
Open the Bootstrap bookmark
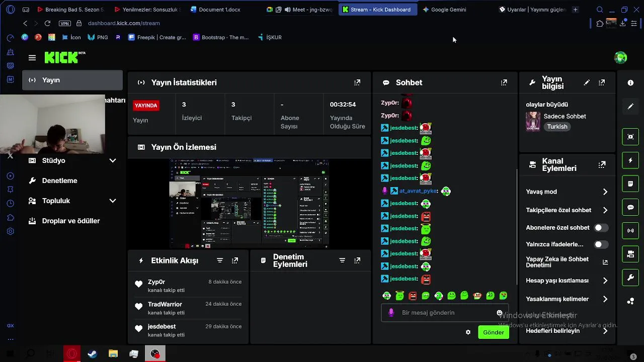pyautogui.click(x=221, y=37)
